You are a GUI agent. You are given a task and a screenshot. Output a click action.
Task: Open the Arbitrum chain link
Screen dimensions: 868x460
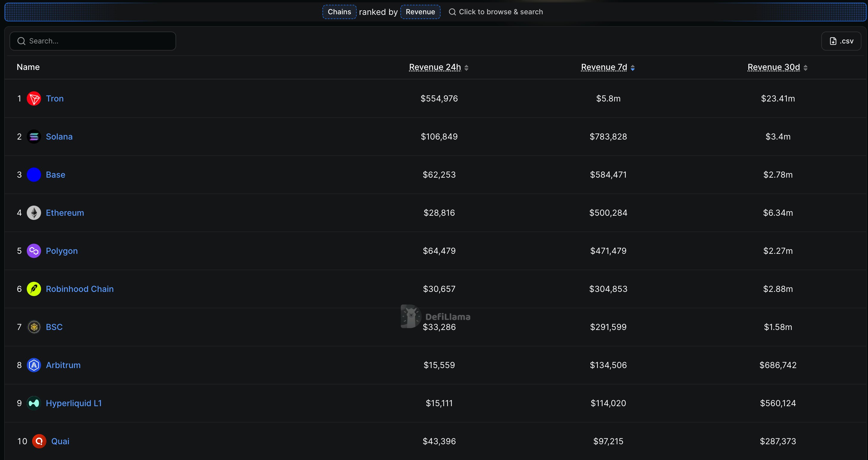(63, 365)
